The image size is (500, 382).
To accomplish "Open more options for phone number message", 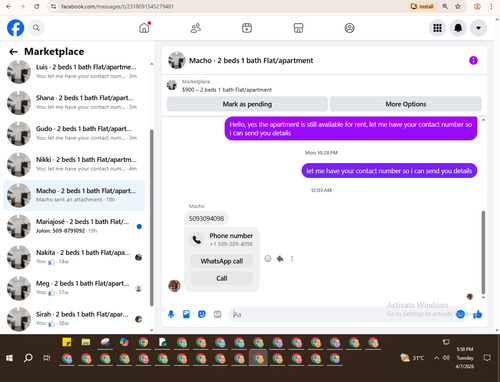I will 292,259.
